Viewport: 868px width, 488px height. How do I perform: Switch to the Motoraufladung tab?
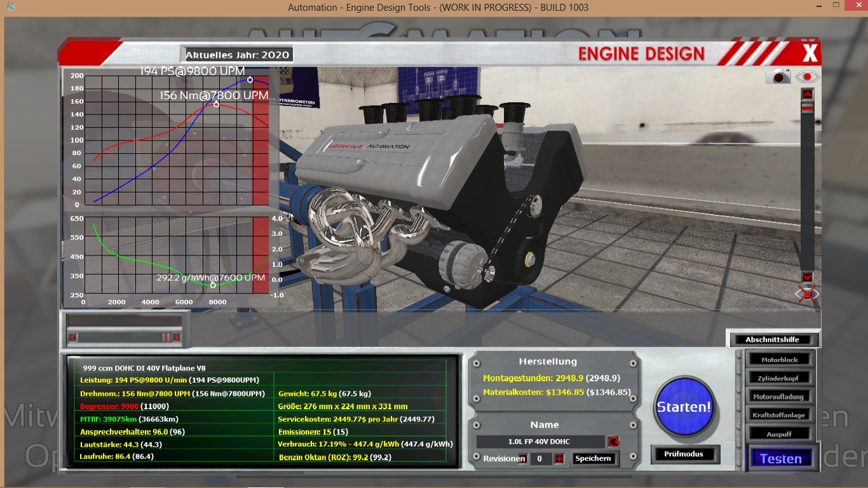[780, 396]
